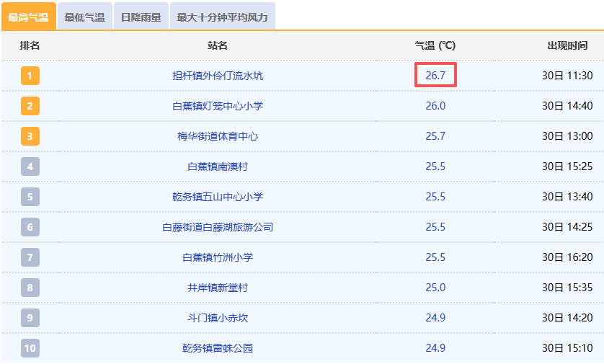Click the 出现时间 column header
The width and height of the screenshot is (604, 364).
[x=567, y=45]
